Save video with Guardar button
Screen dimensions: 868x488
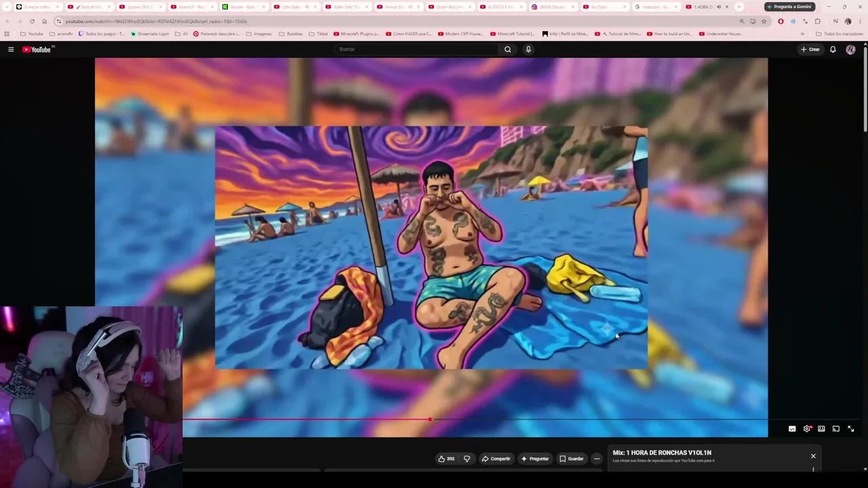(x=572, y=459)
